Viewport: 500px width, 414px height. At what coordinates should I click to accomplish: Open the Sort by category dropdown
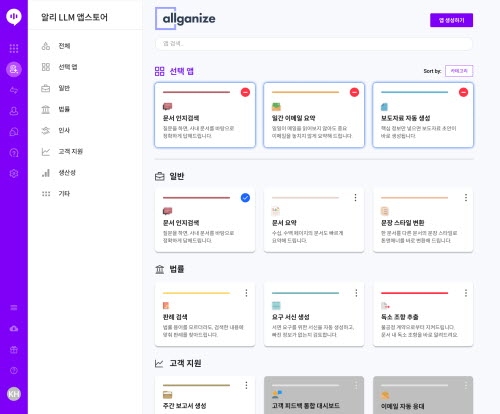459,71
